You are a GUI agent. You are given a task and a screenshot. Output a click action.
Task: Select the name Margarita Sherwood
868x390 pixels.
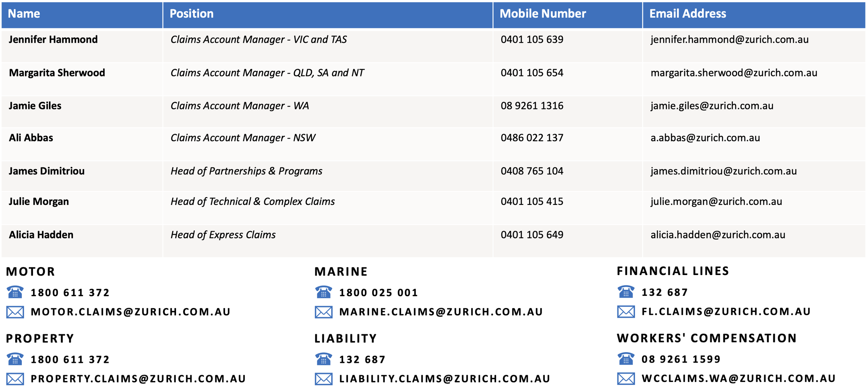[x=57, y=73]
